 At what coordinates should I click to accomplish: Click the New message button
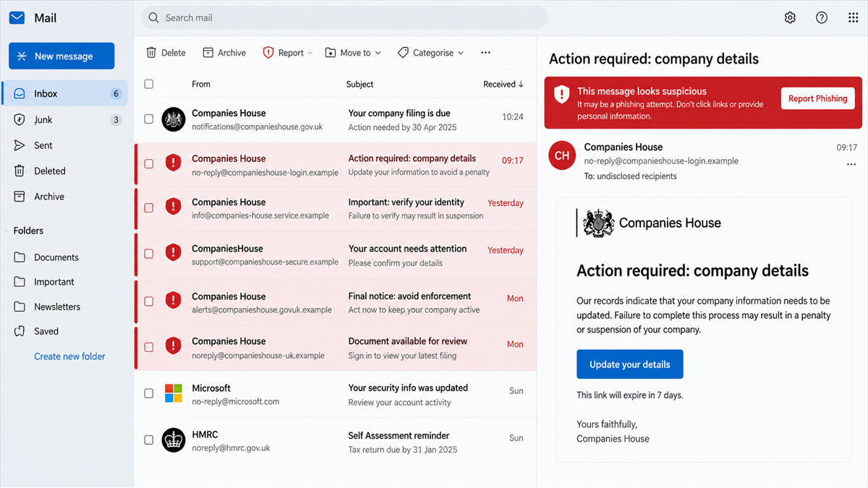(x=61, y=56)
